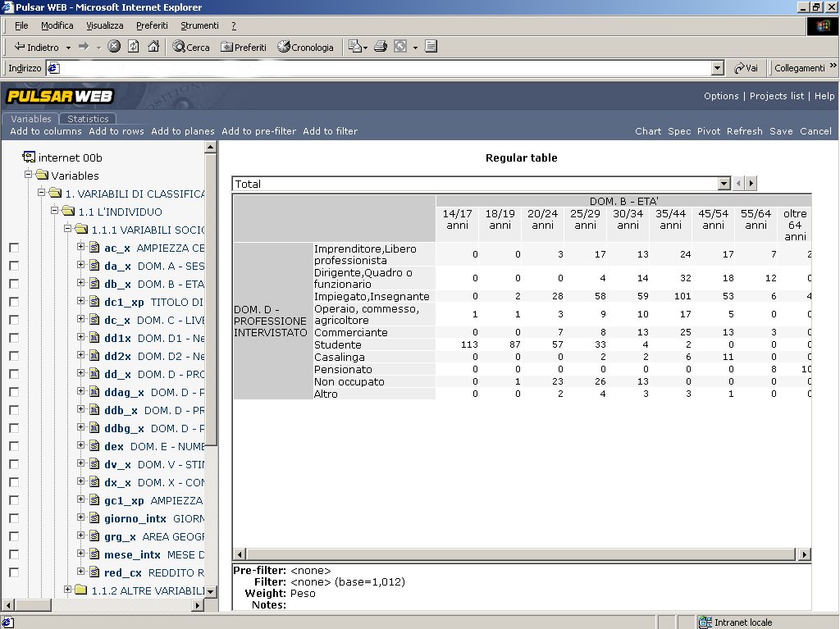Select the red_cx variable checkbox
840x629 pixels.
tap(13, 572)
